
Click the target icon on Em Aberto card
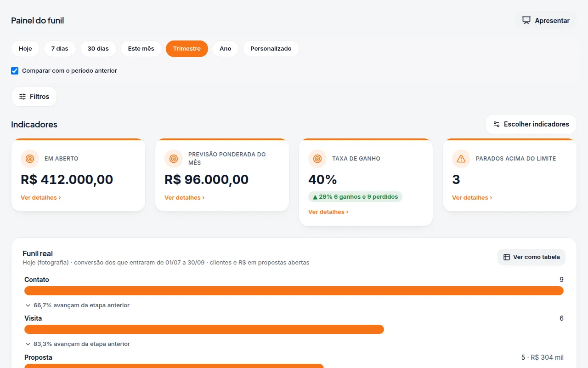click(x=30, y=159)
